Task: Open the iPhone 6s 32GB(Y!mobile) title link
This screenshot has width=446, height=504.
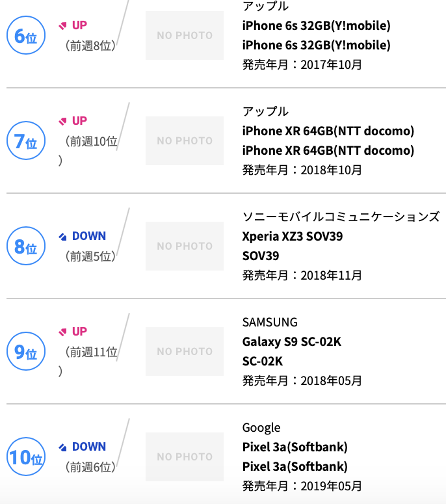Action: click(316, 26)
